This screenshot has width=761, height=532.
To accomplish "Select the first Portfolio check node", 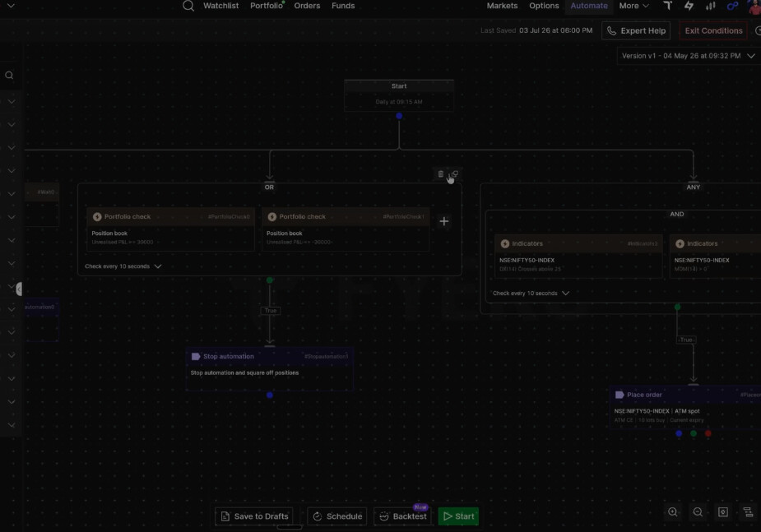I will click(170, 229).
